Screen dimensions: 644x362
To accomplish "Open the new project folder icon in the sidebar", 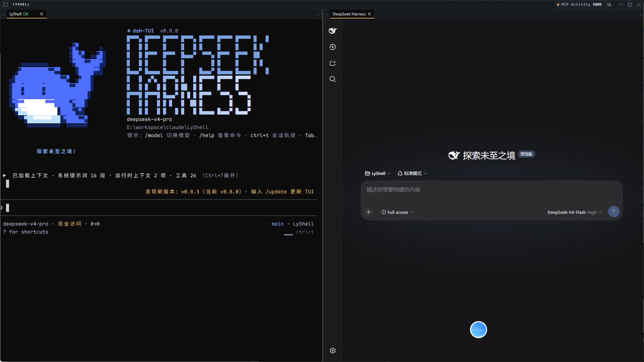I will pos(332,63).
